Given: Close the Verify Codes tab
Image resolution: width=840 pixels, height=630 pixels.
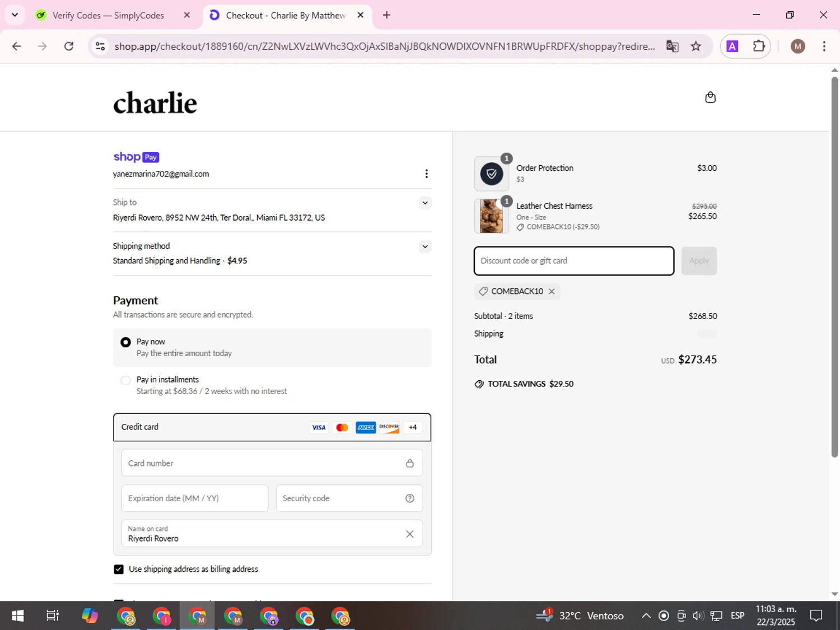Looking at the screenshot, I should click(x=187, y=15).
